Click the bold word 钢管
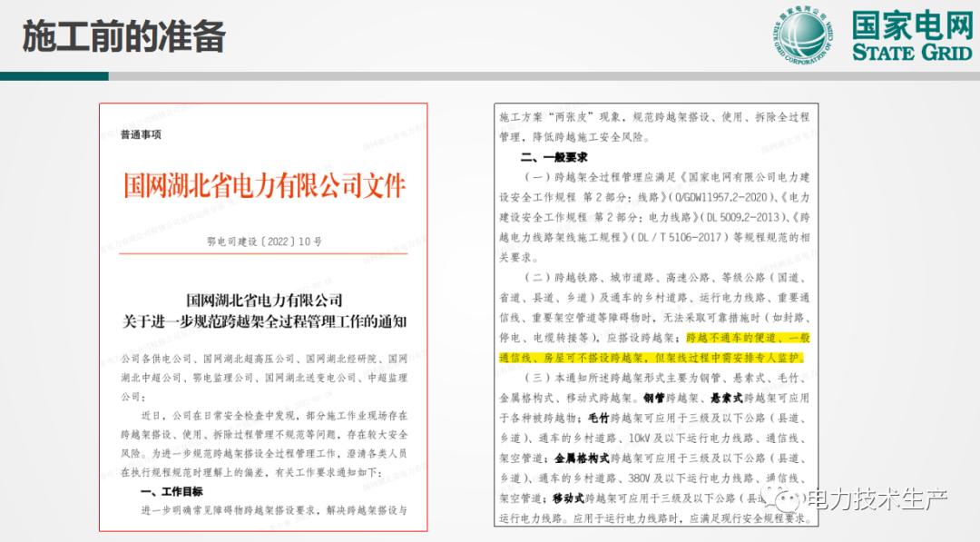The width and height of the screenshot is (980, 542). [653, 398]
